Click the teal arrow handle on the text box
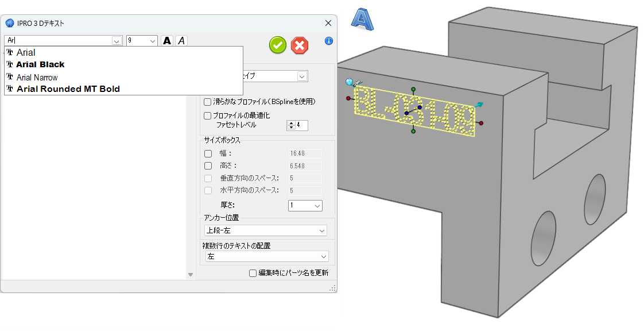Image resolution: width=644 pixels, height=331 pixels. 479,105
